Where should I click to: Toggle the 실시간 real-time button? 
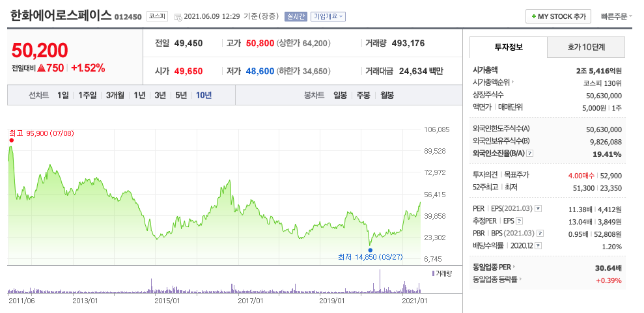click(x=296, y=16)
